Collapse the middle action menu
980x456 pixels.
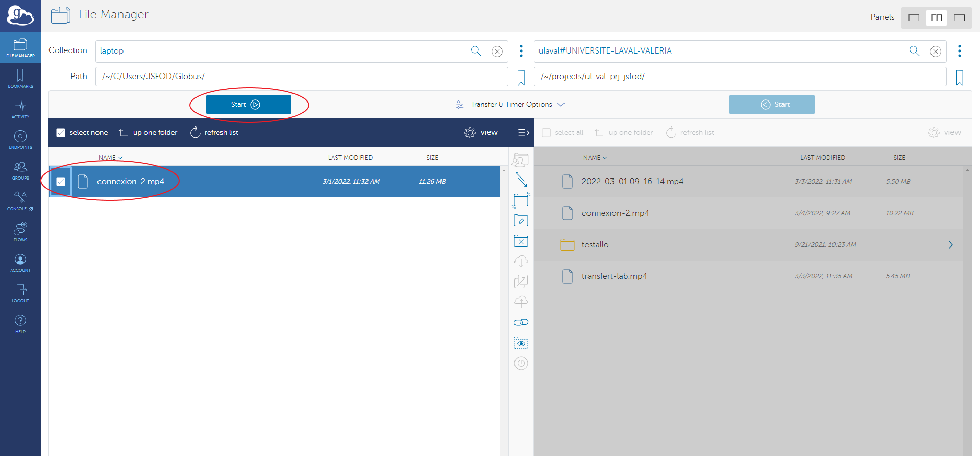pos(523,133)
